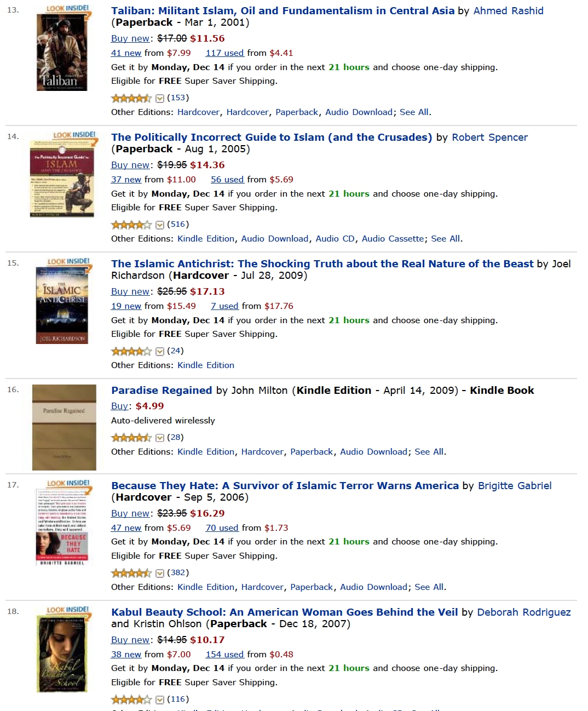Image resolution: width=588 pixels, height=711 pixels.
Task: Expand rating dropdown for The Islamic Antichrist
Action: [160, 352]
